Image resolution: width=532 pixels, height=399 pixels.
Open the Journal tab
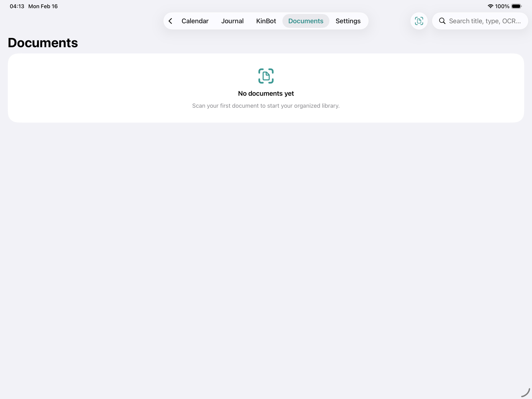point(232,21)
